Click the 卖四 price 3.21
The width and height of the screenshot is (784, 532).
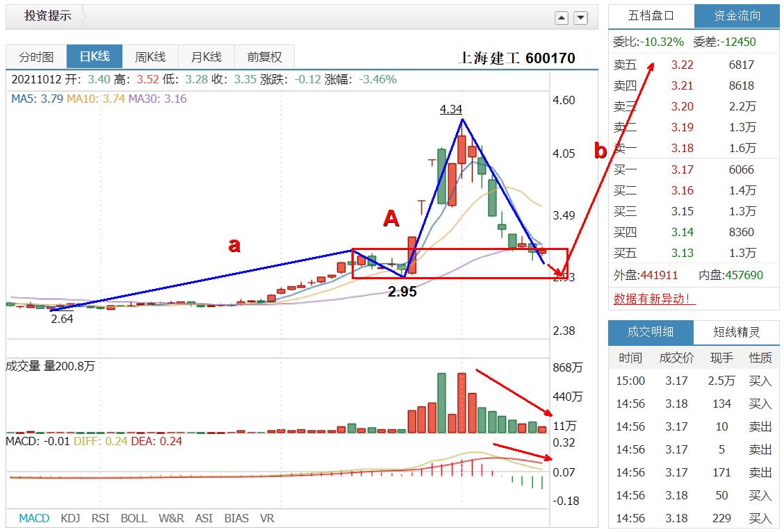pyautogui.click(x=682, y=86)
